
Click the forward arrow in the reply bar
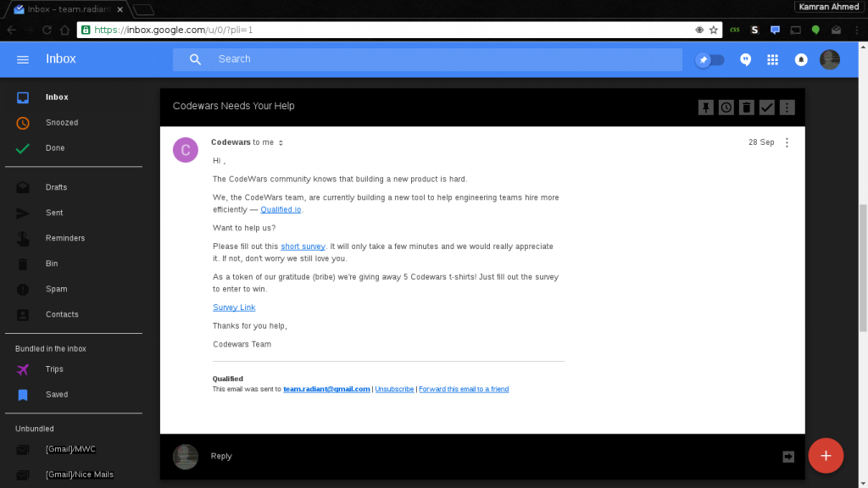788,457
